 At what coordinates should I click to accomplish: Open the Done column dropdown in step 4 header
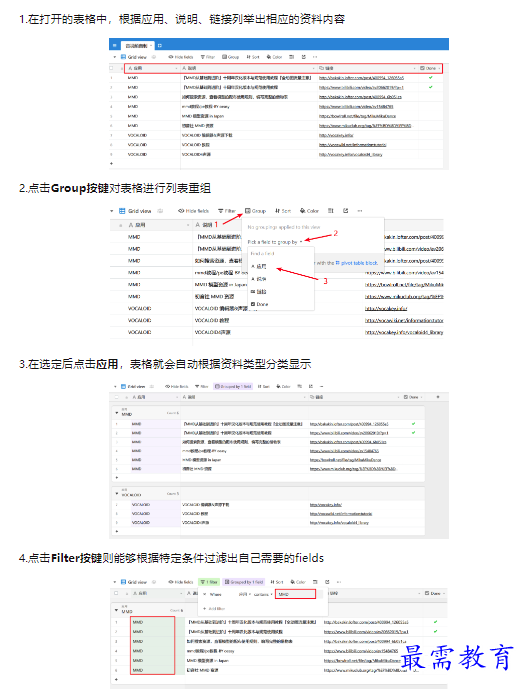(444, 593)
